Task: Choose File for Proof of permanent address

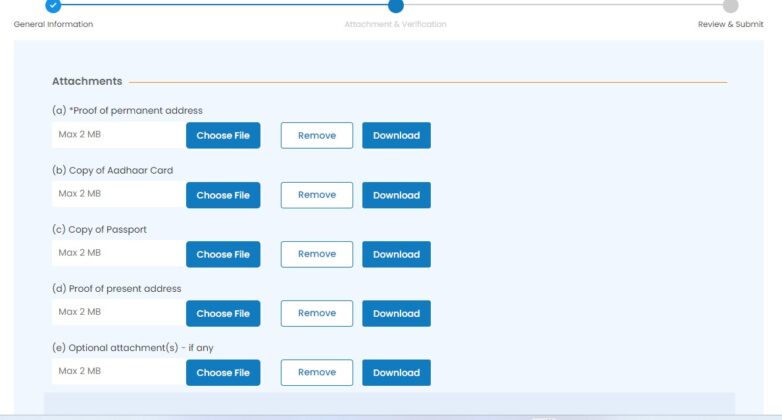Action: 223,135
